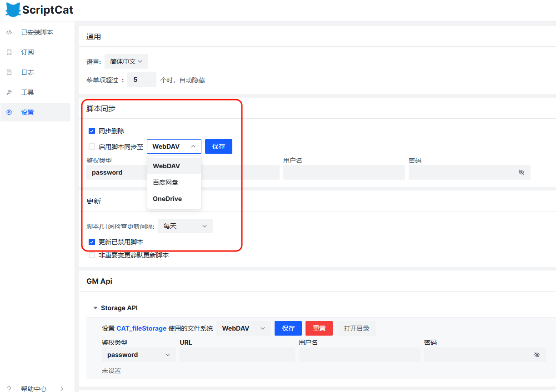
Task: Click the gear icon beside 设置
Action: tap(9, 113)
